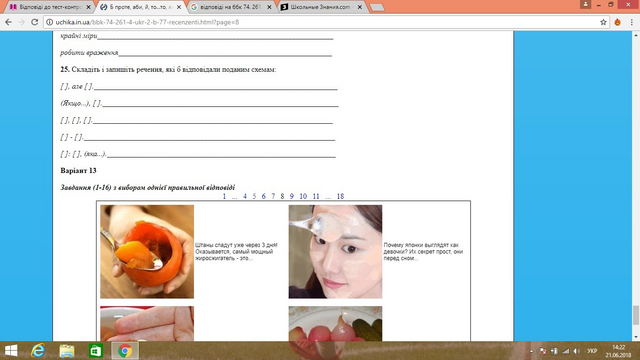Show hidden system tray icons arrow
The height and width of the screenshot is (360, 640).
point(531,351)
